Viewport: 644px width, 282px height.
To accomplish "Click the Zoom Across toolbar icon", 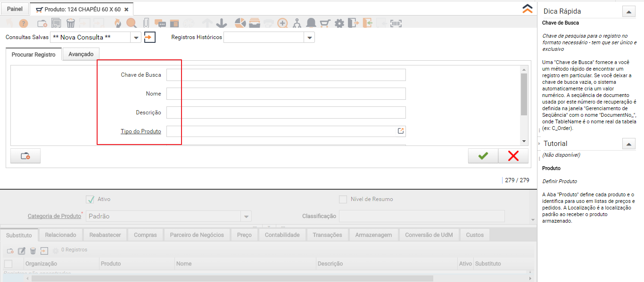I will (282, 23).
